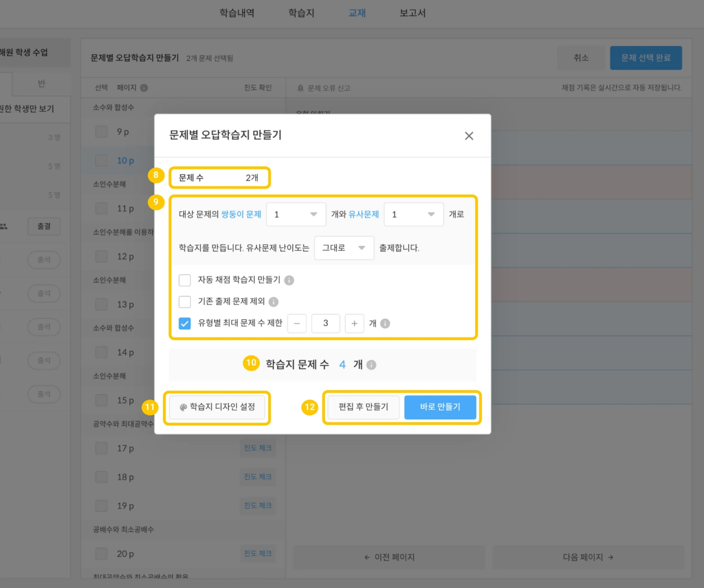Decrease max problem count with minus button
The image size is (704, 588).
click(x=297, y=324)
